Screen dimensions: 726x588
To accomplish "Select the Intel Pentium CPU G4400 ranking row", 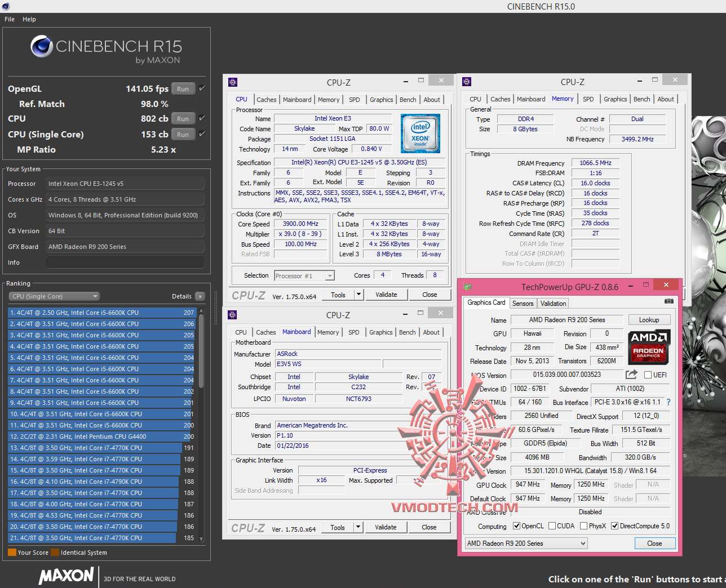I will pyautogui.click(x=101, y=436).
